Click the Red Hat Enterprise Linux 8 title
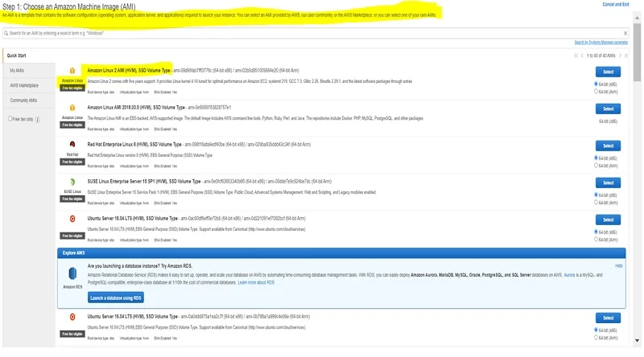The width and height of the screenshot is (644, 357). click(x=134, y=145)
